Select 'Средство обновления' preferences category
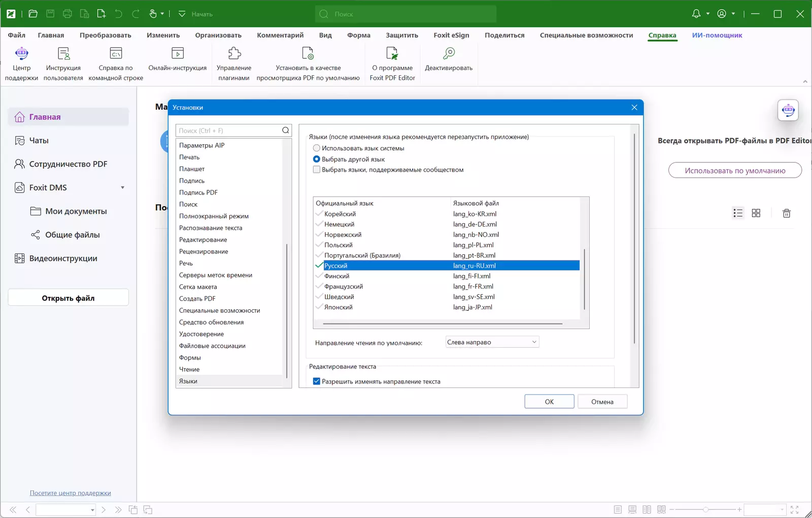The height and width of the screenshot is (518, 812). point(211,322)
